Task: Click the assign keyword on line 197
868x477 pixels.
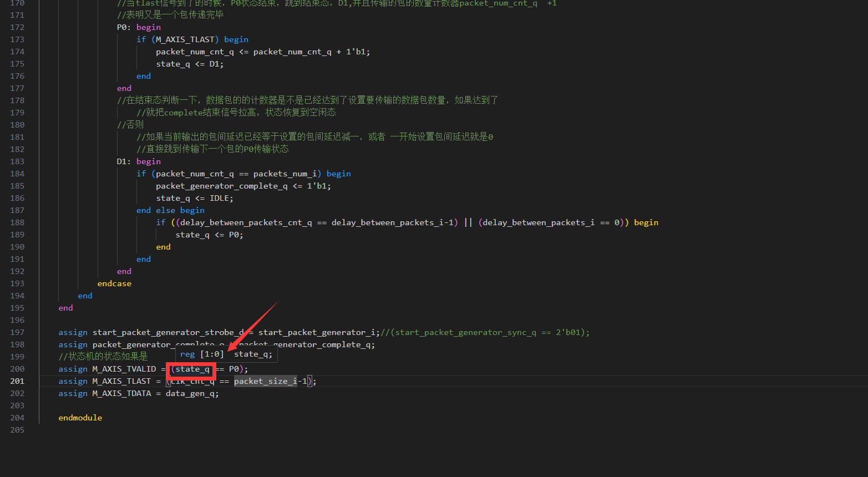Action: click(72, 332)
